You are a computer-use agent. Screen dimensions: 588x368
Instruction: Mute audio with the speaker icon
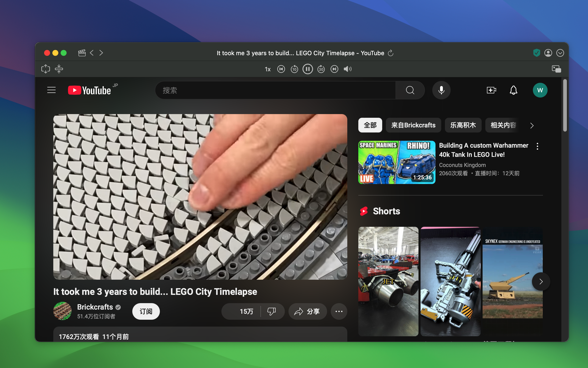click(x=348, y=69)
